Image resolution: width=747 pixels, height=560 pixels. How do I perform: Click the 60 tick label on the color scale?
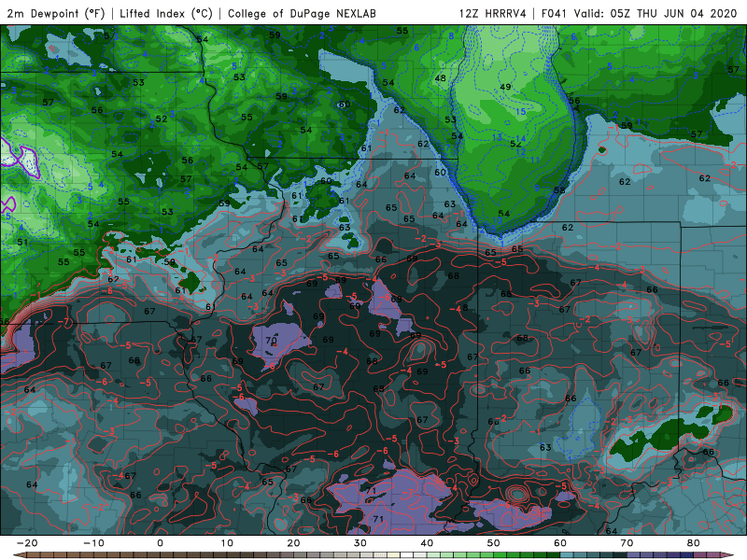coord(560,543)
